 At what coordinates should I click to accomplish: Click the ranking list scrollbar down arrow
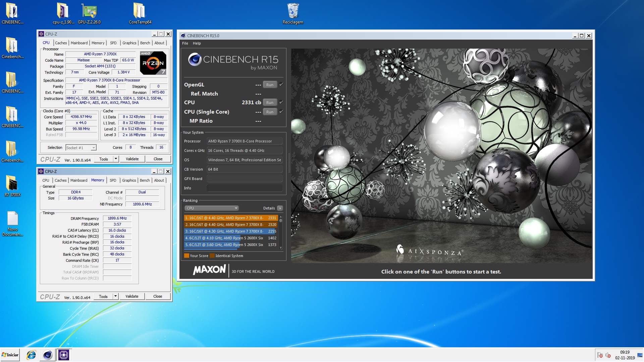click(x=281, y=248)
